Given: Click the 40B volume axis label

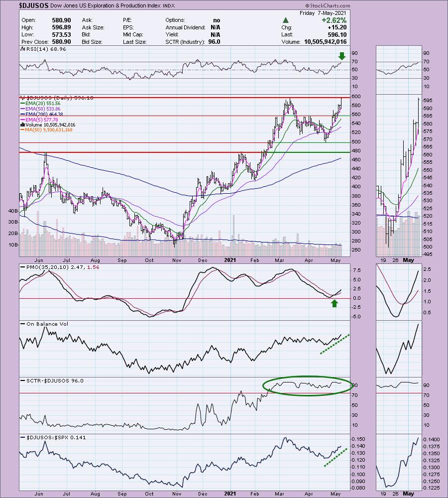Looking at the screenshot, I should 13,211.
